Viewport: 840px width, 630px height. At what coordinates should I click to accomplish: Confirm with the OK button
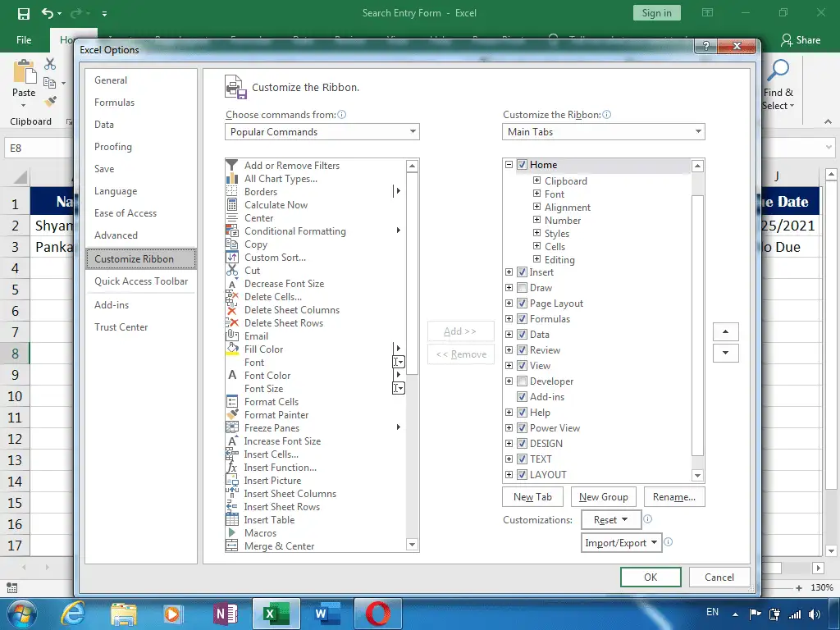coord(651,577)
